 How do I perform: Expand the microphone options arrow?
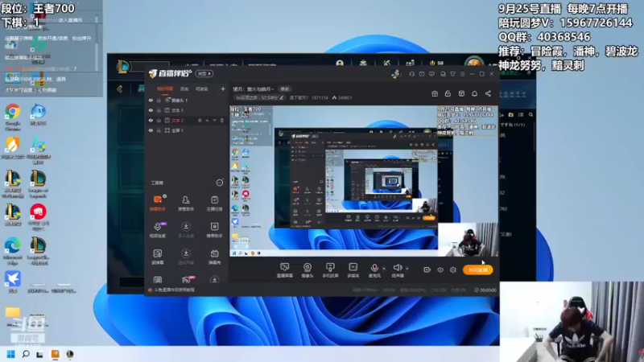(x=384, y=269)
